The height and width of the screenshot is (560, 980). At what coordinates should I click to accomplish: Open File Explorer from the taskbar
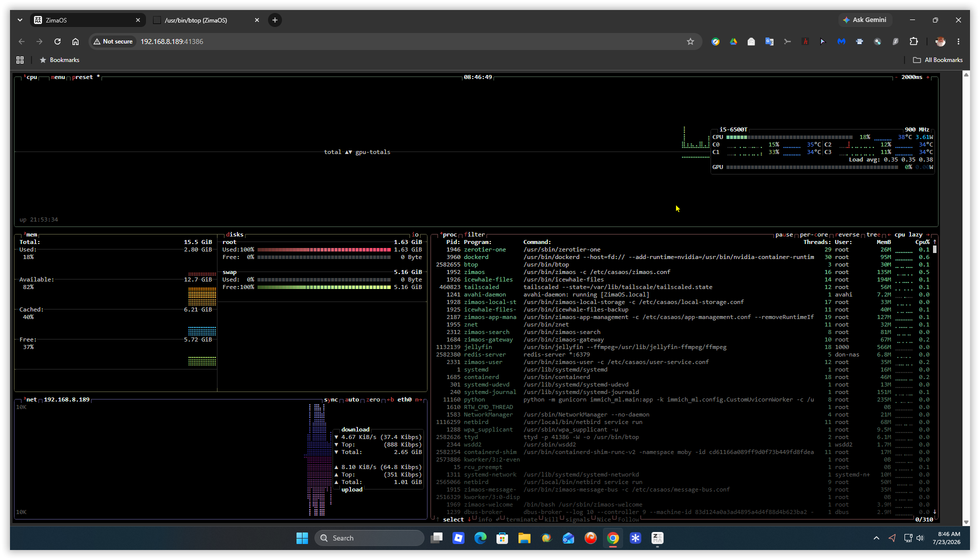pyautogui.click(x=524, y=538)
